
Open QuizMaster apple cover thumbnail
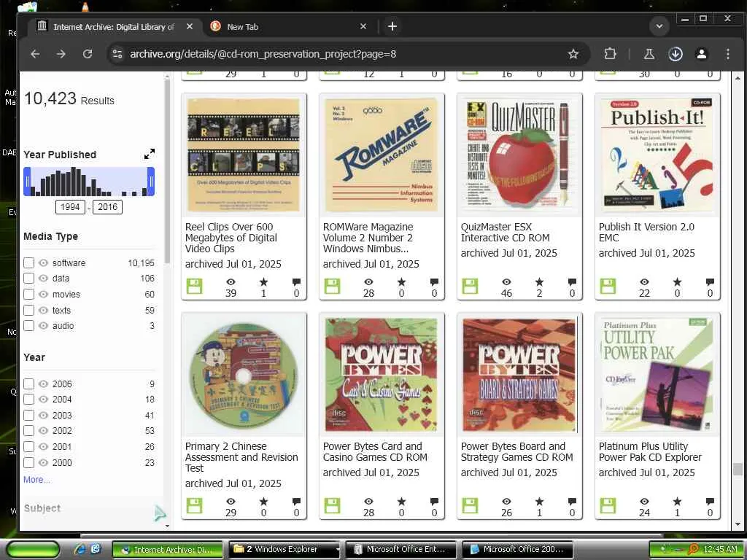(519, 155)
